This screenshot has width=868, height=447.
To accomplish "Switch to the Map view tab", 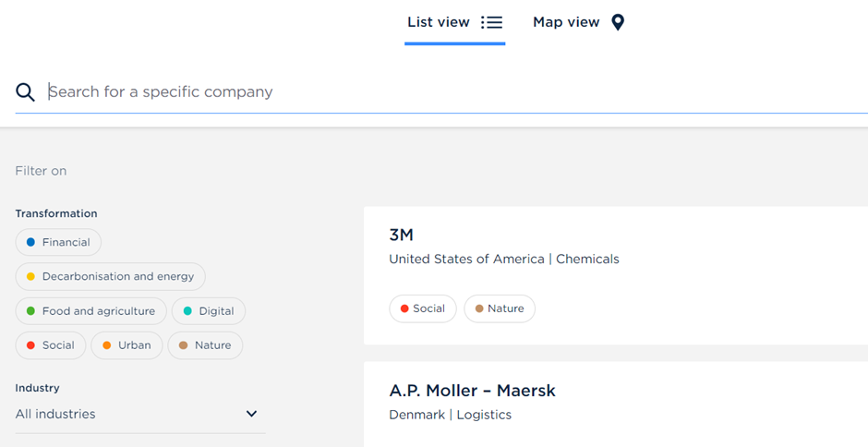I will click(x=578, y=23).
